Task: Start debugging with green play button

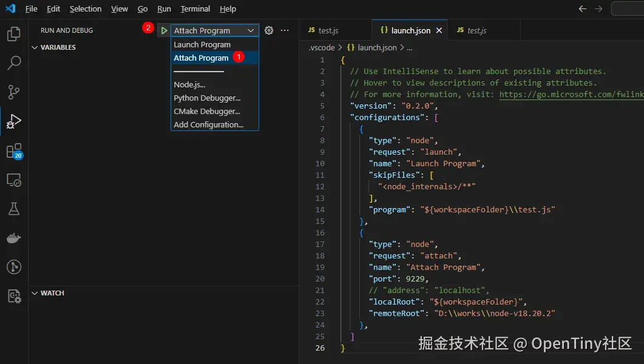Action: (164, 30)
